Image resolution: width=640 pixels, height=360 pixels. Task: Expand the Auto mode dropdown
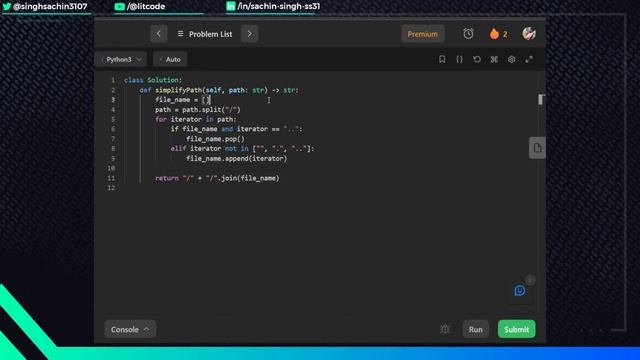[x=171, y=60]
